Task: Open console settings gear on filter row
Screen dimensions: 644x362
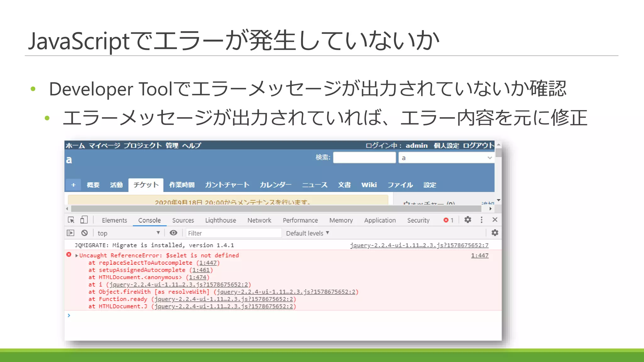Action: (x=495, y=233)
